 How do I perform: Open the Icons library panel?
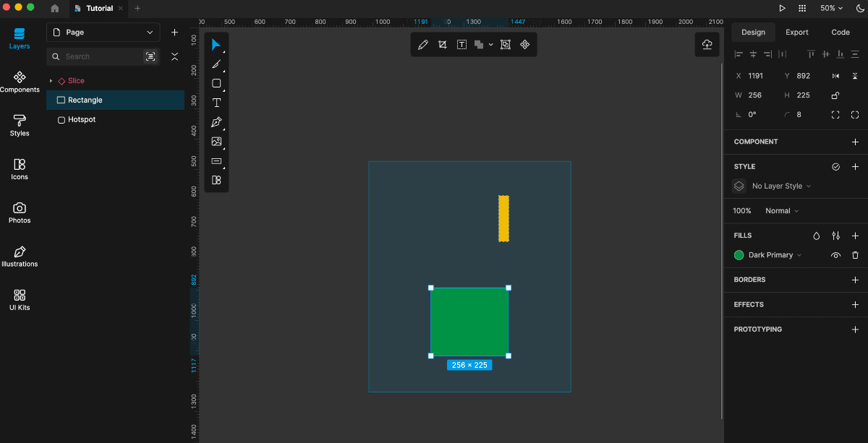coord(20,169)
